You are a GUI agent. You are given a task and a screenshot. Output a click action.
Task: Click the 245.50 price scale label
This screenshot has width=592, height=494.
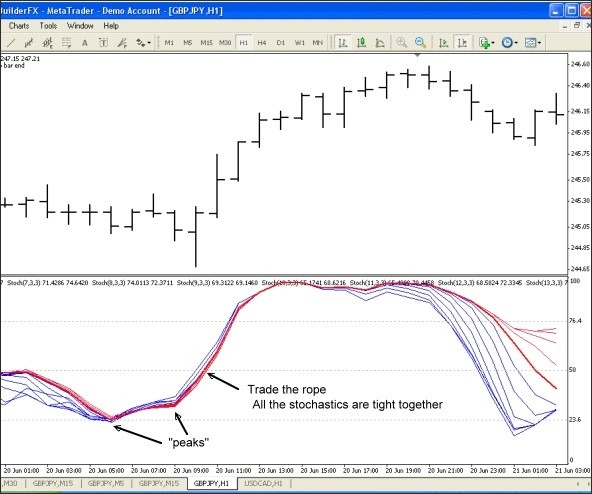[580, 179]
